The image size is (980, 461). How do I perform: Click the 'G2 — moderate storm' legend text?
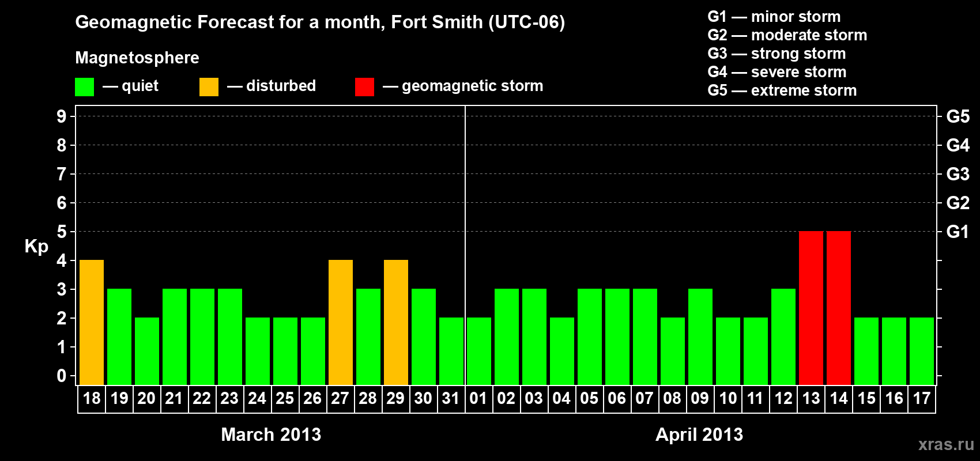pyautogui.click(x=787, y=35)
